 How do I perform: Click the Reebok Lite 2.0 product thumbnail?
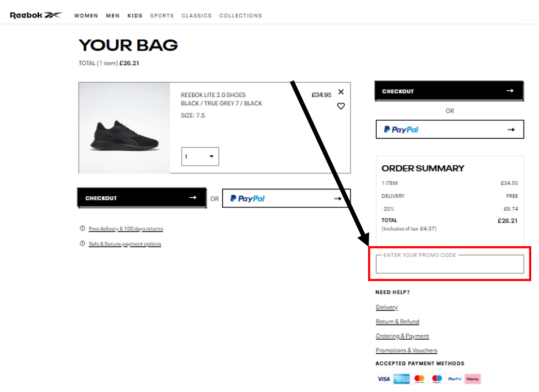pyautogui.click(x=123, y=127)
